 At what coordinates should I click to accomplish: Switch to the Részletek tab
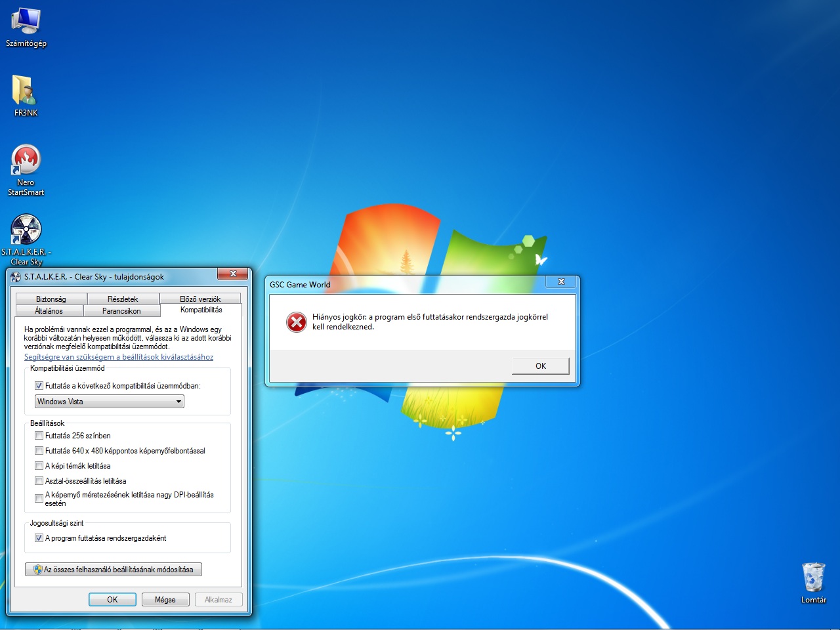click(123, 299)
